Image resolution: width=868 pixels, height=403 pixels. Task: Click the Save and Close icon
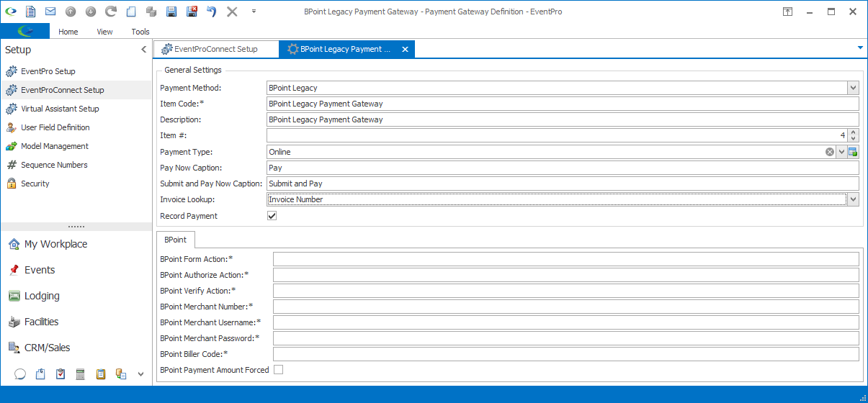pos(192,12)
